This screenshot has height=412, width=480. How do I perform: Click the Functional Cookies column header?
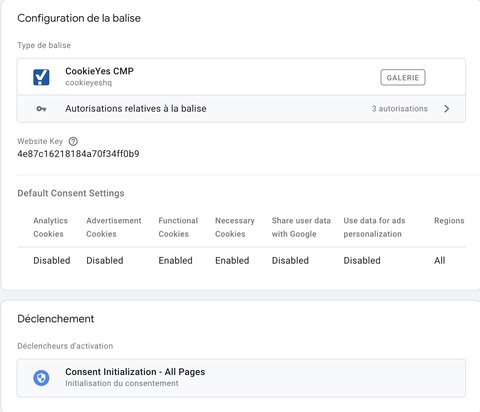[x=178, y=227]
